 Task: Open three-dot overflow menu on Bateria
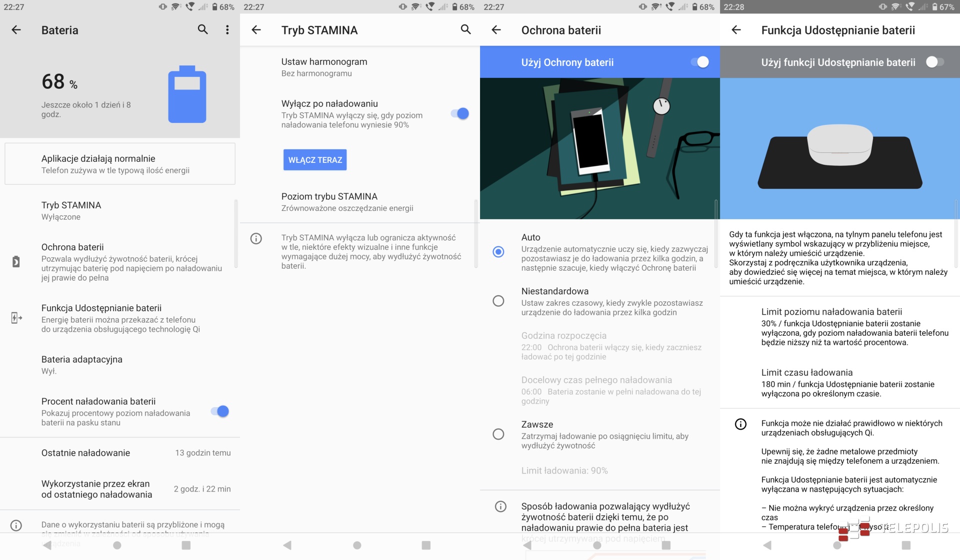tap(227, 30)
